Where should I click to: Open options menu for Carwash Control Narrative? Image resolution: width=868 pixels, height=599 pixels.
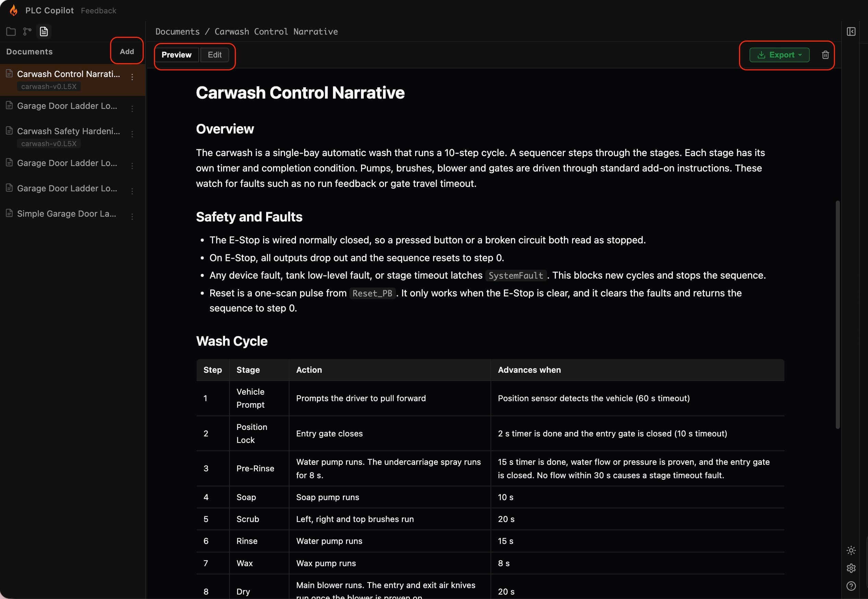coord(132,77)
